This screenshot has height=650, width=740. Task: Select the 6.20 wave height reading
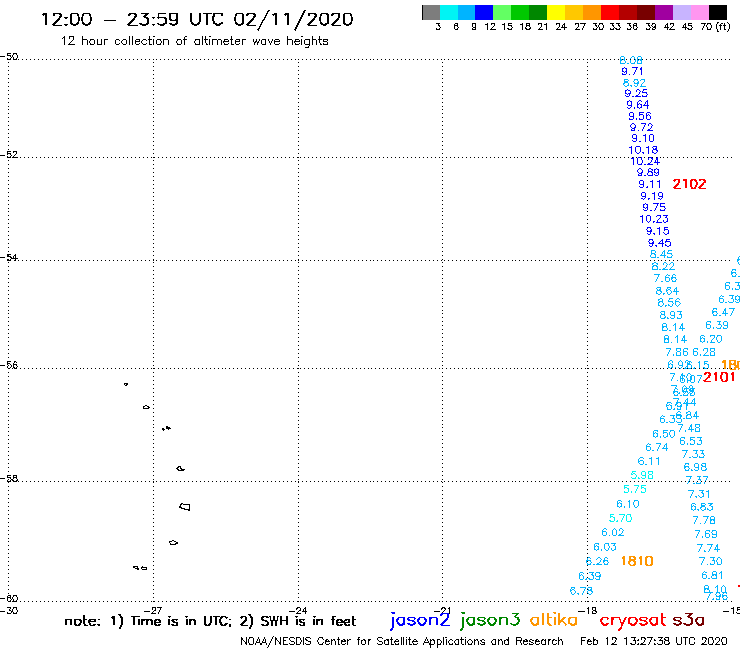click(x=711, y=339)
